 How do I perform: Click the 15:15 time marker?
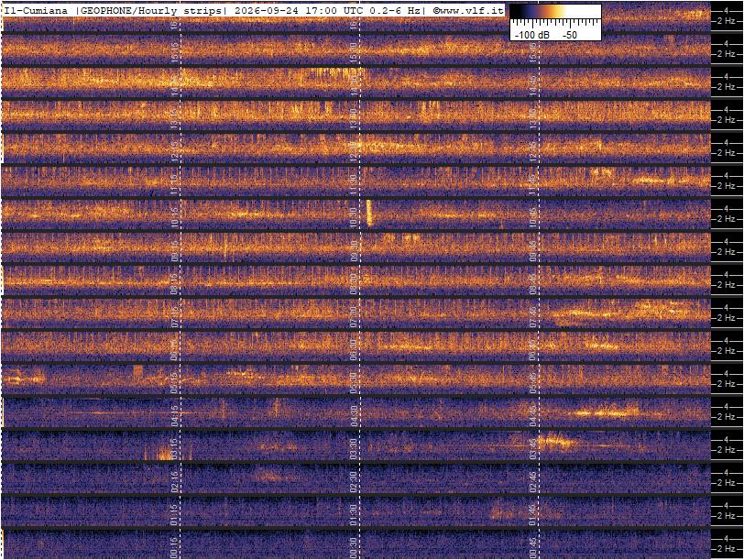(175, 51)
